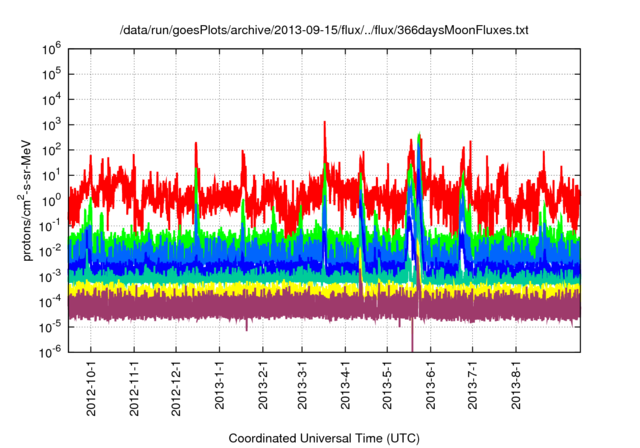640x448 pixels.
Task: Click the 10^5 y-axis tick label
Action: (x=52, y=74)
